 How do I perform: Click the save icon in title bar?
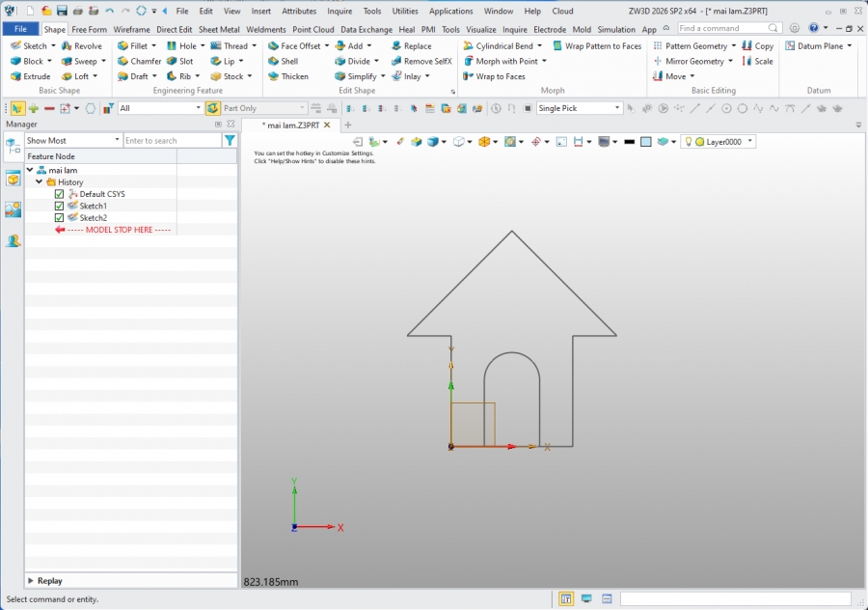click(x=62, y=11)
